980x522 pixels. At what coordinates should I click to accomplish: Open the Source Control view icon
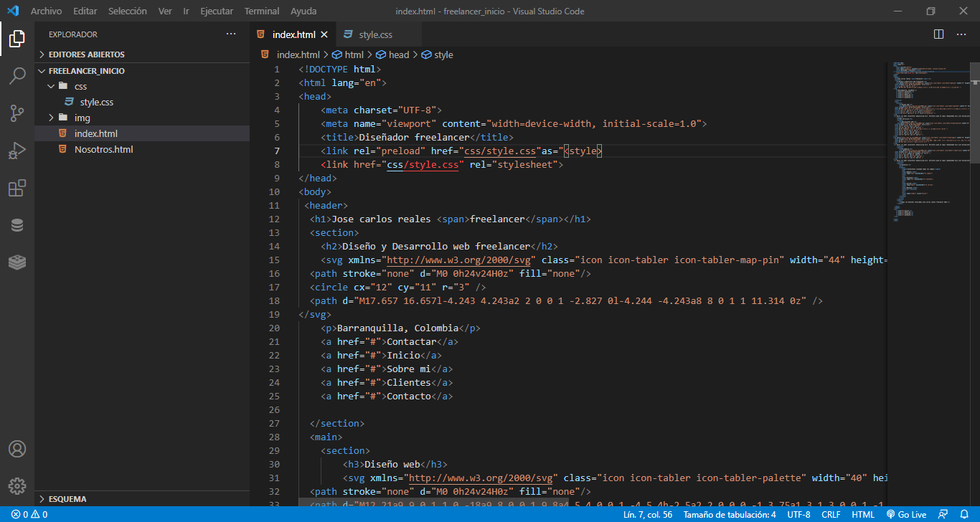[x=17, y=113]
